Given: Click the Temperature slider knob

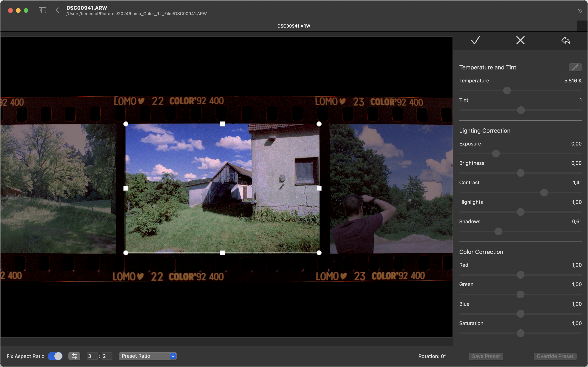Looking at the screenshot, I should pyautogui.click(x=507, y=91).
